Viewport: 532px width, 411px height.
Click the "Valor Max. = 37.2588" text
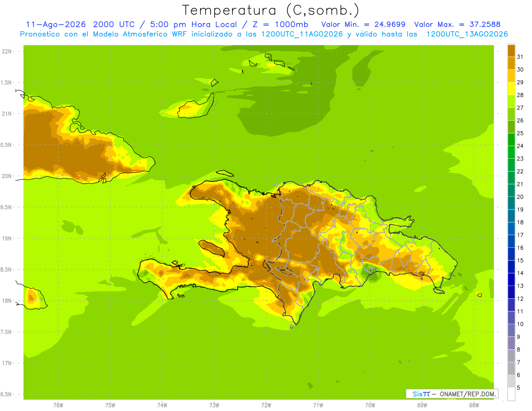(457, 24)
